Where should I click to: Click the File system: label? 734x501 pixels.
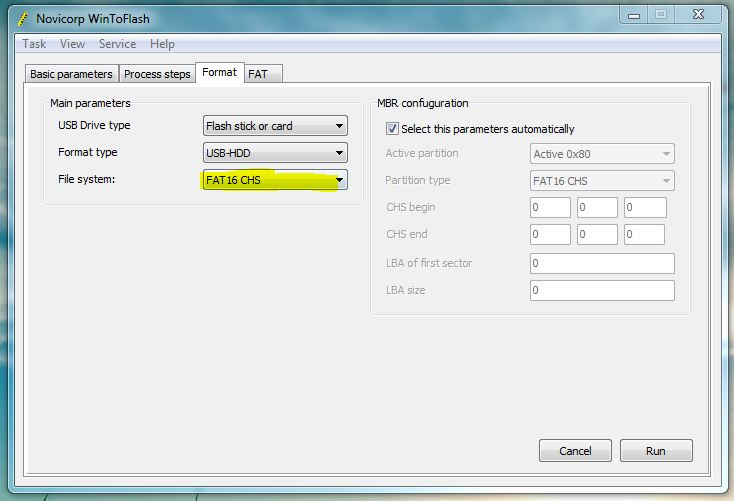86,179
